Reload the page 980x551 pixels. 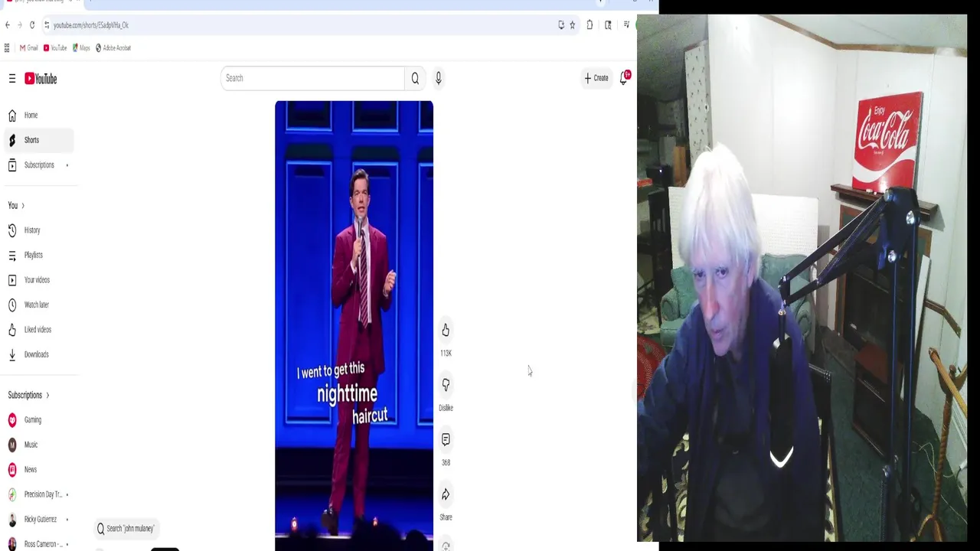(32, 25)
